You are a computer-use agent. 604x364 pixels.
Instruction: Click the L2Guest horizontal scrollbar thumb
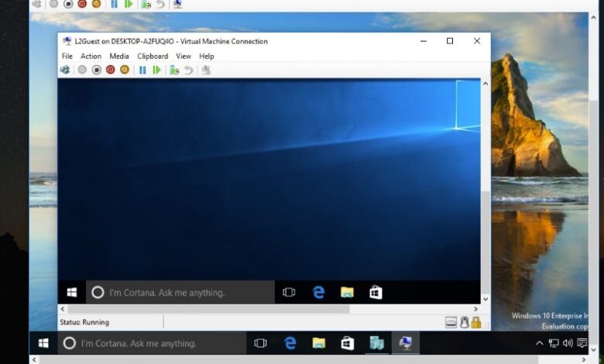point(208,309)
